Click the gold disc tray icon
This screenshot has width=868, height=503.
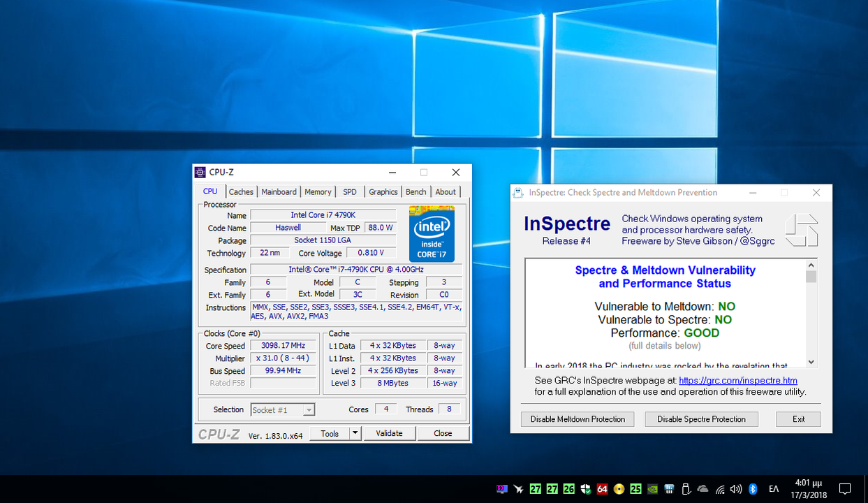[x=619, y=489]
